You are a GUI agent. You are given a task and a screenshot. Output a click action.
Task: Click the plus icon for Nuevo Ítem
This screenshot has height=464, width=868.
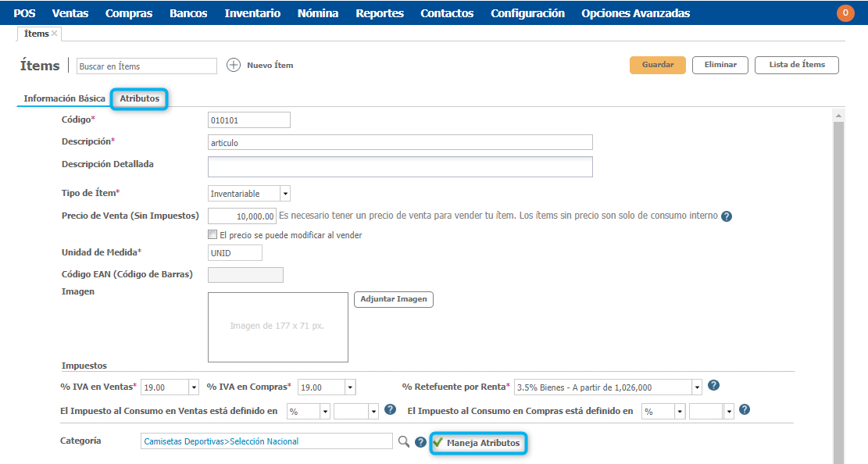coord(233,65)
